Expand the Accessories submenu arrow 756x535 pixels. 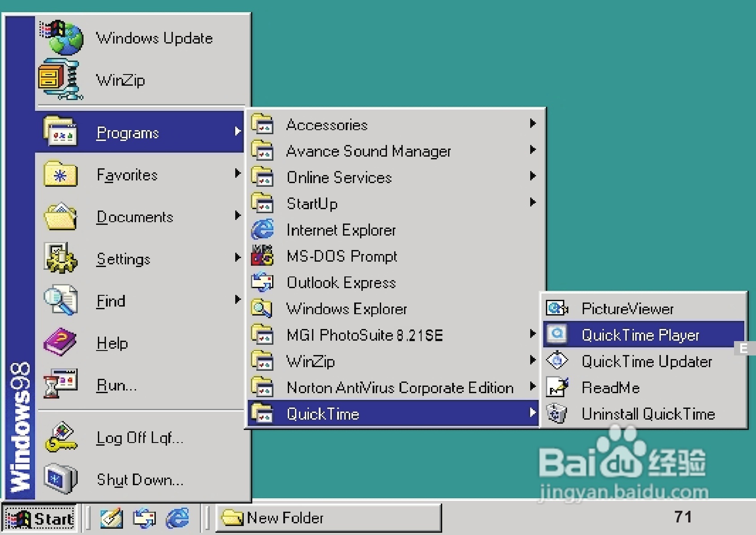coord(533,123)
